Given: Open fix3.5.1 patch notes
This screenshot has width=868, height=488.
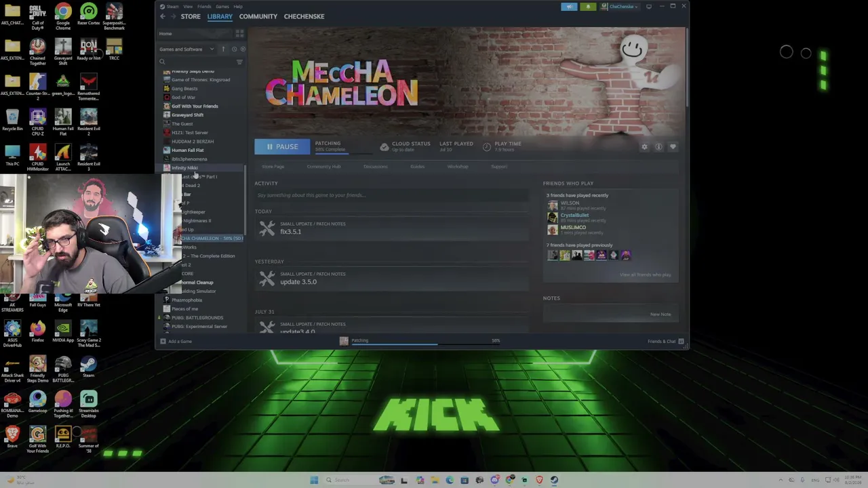Looking at the screenshot, I should coord(290,232).
